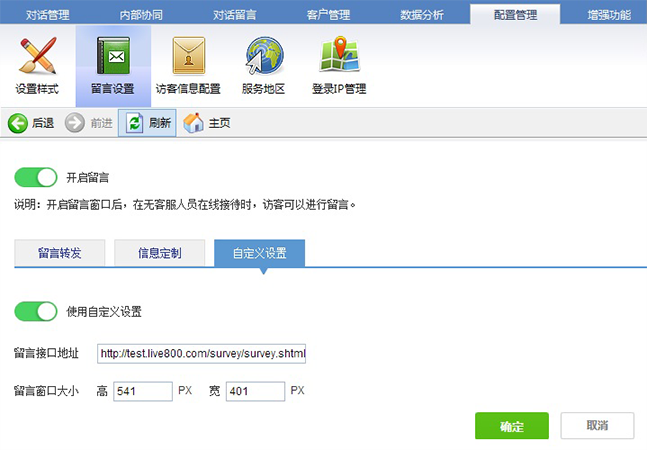Viewport: 647px width, 450px height.
Task: Switch to the 信息定制 tab
Action: click(x=159, y=253)
